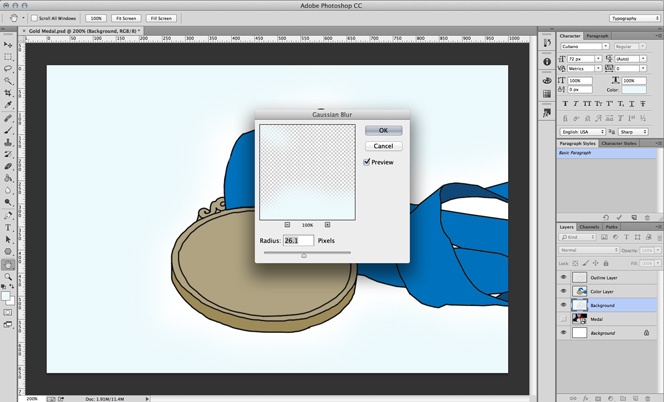This screenshot has height=402, width=664.
Task: Select the Brush tool
Action: coord(8,130)
